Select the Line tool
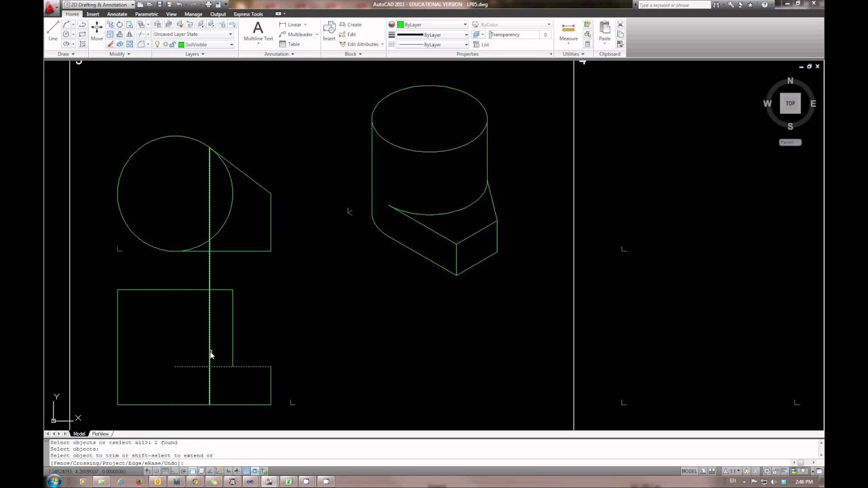868x488 pixels. pos(53,30)
